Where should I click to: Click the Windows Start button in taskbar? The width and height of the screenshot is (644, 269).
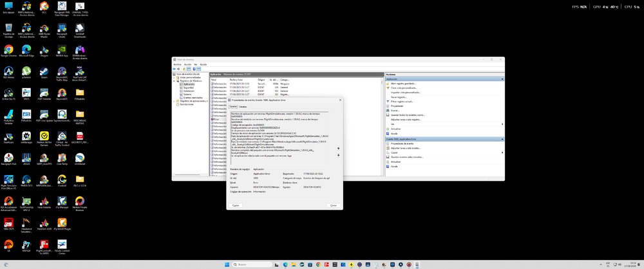tap(226, 264)
